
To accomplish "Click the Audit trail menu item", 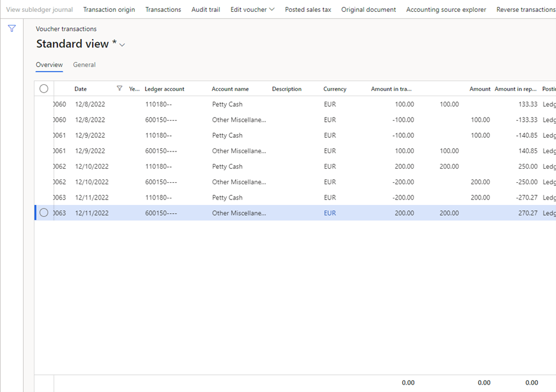I will coord(206,10).
